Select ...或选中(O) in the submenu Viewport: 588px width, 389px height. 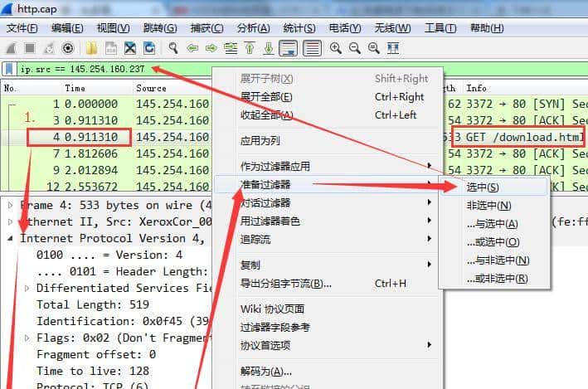tap(494, 242)
